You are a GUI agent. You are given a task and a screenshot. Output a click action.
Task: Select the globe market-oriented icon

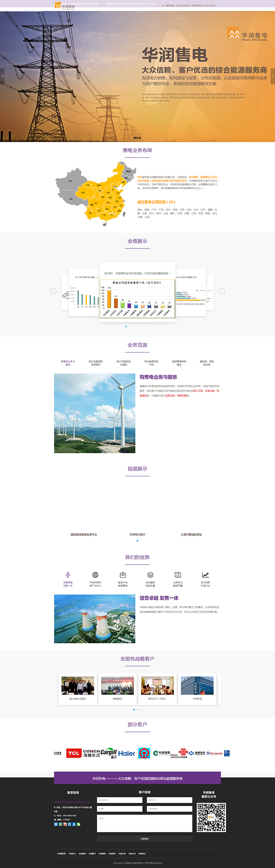95,575
